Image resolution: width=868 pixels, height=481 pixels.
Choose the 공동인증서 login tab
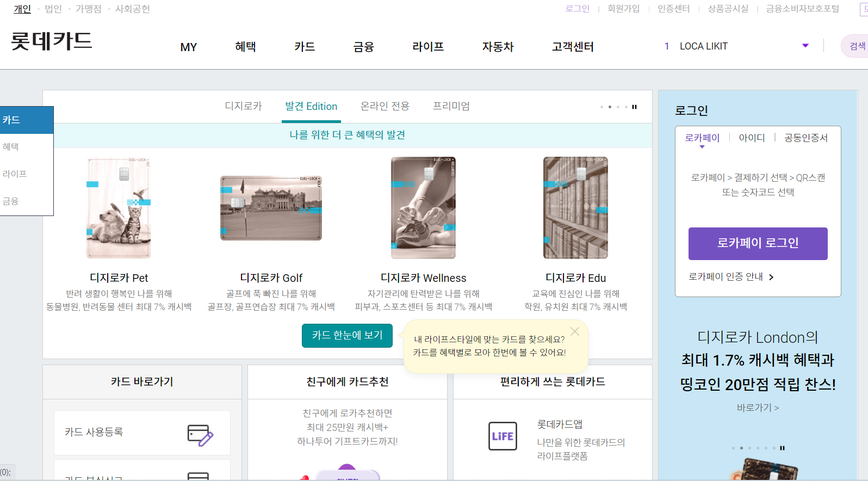click(806, 138)
